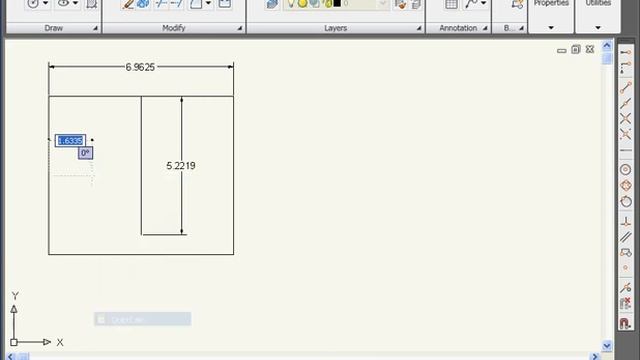Activate the Apparent Intersection object snap
The image size is (640, 360).
coord(625,134)
